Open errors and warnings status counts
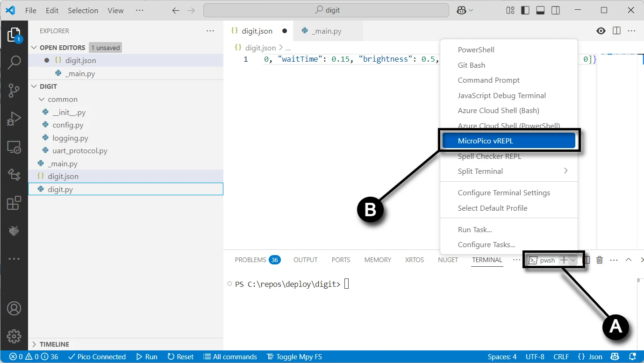This screenshot has width=644, height=363. point(34,357)
